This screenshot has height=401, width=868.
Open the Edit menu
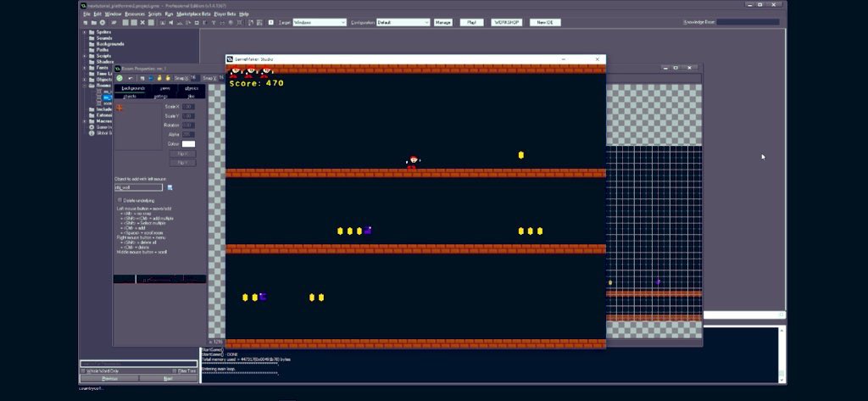(97, 14)
